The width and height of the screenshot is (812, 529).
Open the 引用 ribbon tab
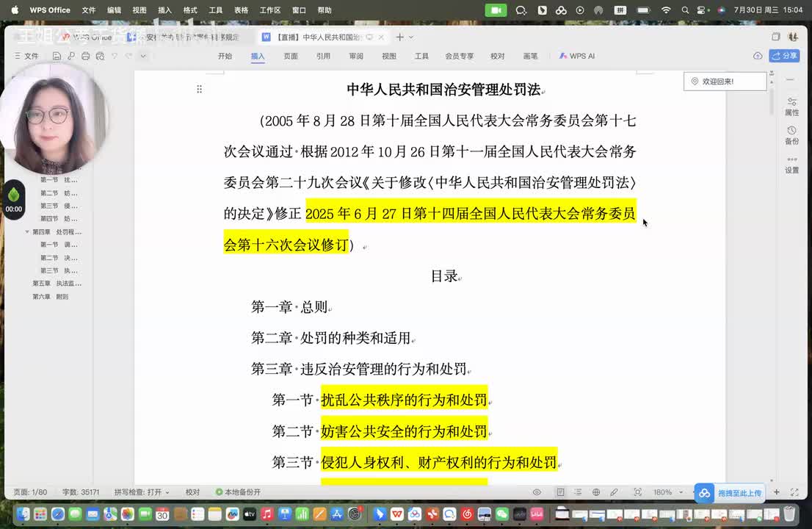pos(323,56)
